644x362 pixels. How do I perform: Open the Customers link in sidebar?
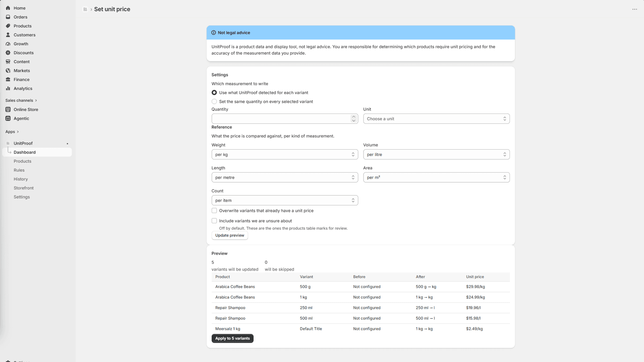[25, 35]
